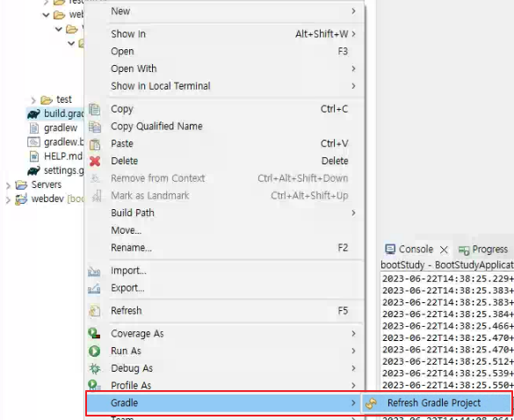Viewport: 514px width, 420px height.
Task: Open the Coverage As submenu arrow
Action: [353, 334]
